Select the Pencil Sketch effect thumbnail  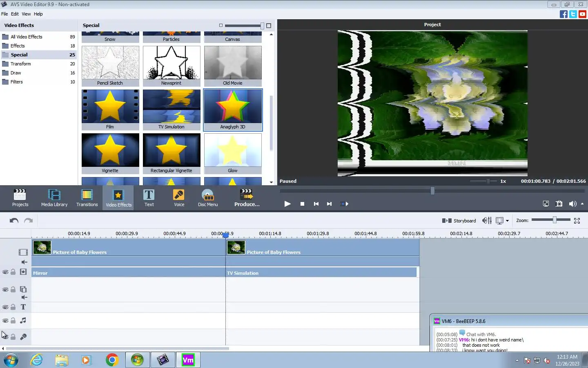[x=110, y=66]
